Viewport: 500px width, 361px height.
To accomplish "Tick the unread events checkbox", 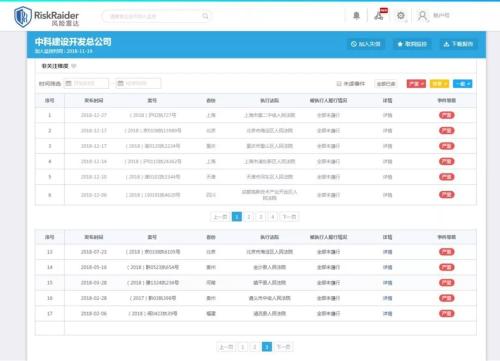I will click(339, 84).
